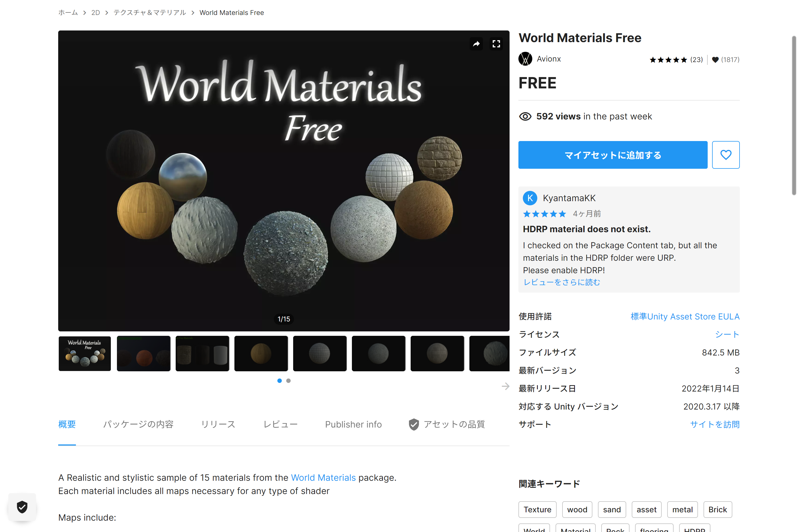798x532 pixels.
Task: Click the 592 views text
Action: pyautogui.click(x=559, y=117)
